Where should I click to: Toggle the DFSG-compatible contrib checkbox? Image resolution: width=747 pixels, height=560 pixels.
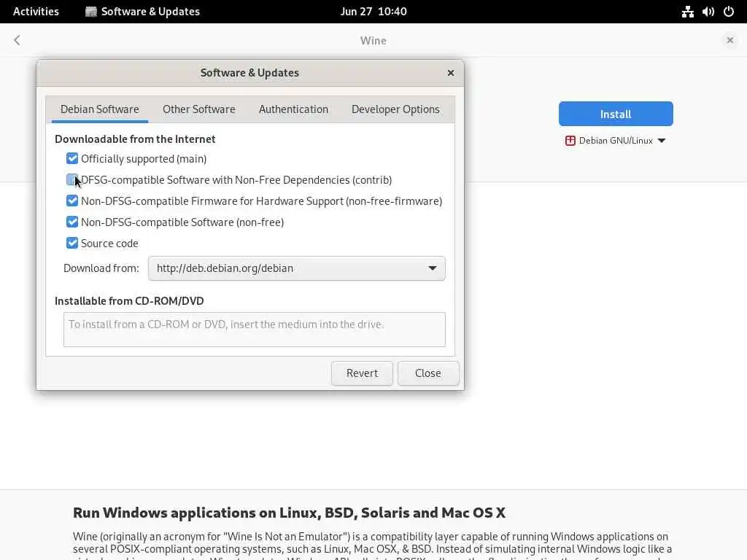72,179
